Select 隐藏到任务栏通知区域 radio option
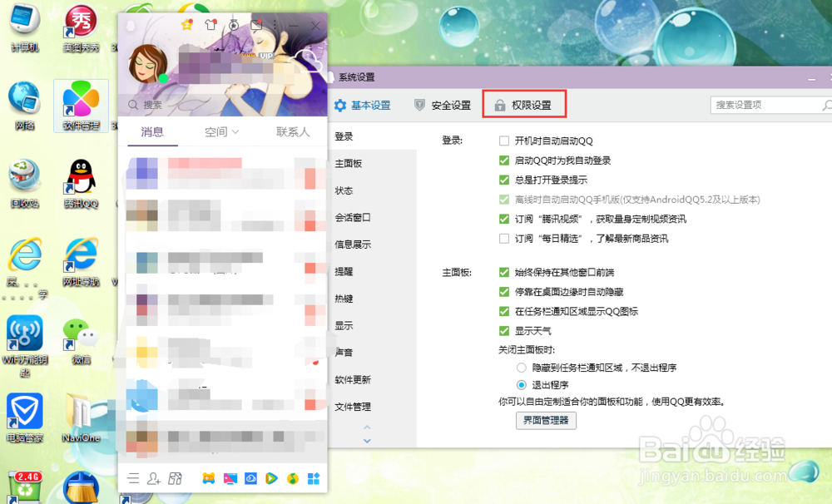This screenshot has width=832, height=504. 521,368
